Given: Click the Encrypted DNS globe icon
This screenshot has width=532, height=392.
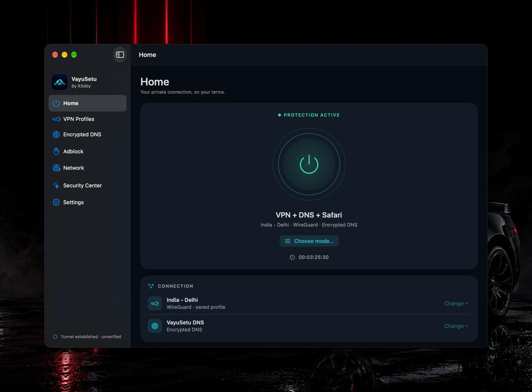Looking at the screenshot, I should (56, 135).
